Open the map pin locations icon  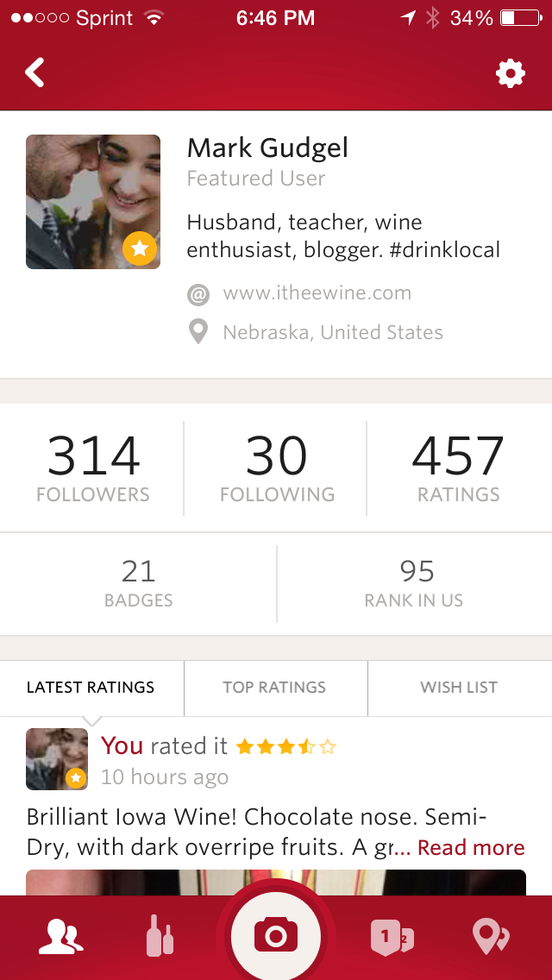click(491, 937)
